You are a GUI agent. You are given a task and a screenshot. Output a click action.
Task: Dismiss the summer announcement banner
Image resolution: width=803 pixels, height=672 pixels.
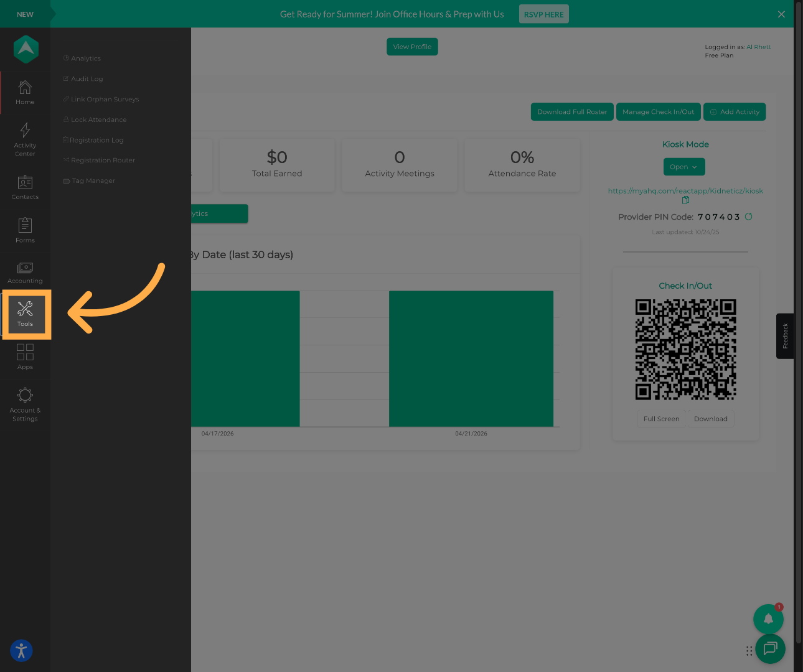[781, 14]
